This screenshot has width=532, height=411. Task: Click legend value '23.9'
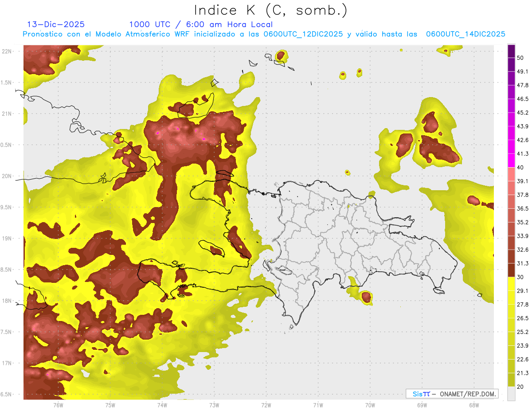522,346
